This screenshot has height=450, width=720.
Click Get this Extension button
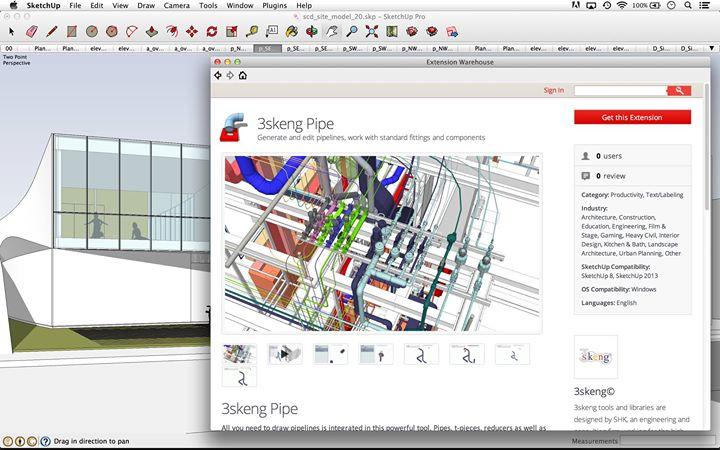(x=632, y=117)
